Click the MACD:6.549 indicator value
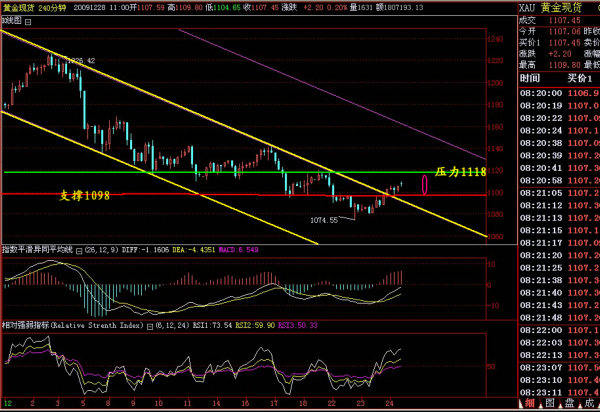Screen dimensions: 600x412 pos(238,250)
